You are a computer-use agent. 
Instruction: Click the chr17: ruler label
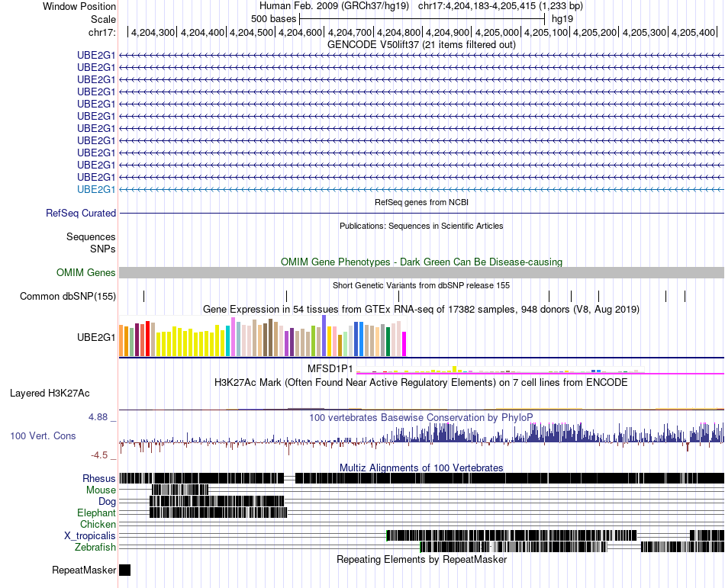pyautogui.click(x=101, y=32)
